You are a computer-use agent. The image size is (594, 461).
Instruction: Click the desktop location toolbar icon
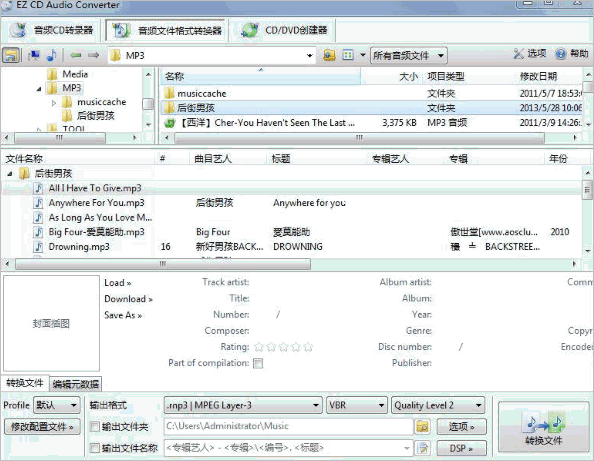(x=34, y=55)
